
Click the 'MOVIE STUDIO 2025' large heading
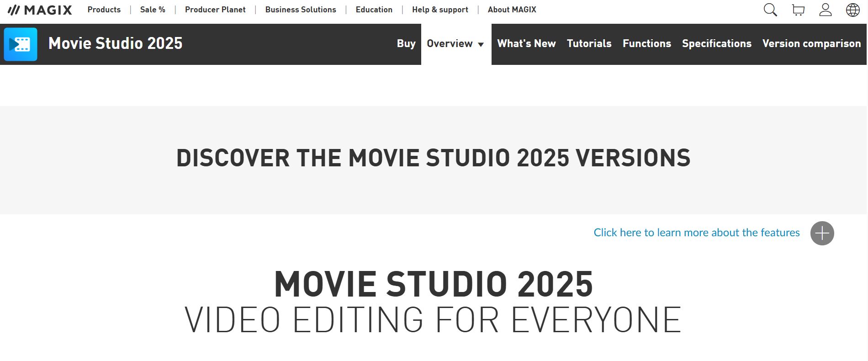(x=434, y=284)
